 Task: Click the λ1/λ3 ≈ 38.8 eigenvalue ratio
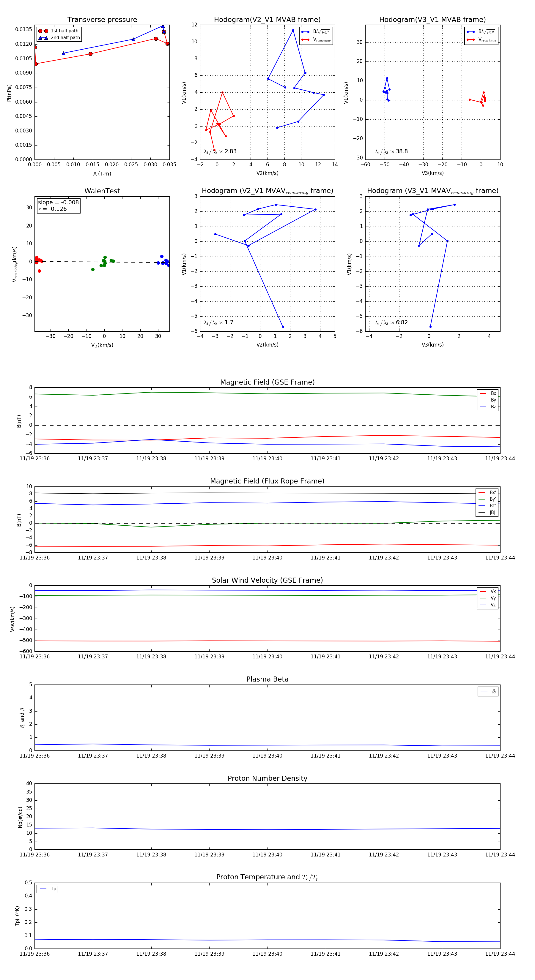391,151
